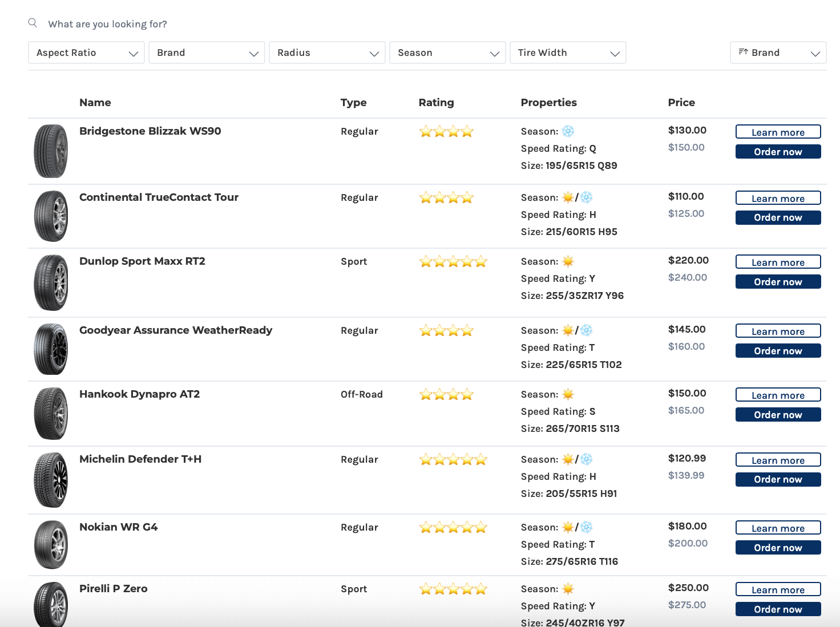Click the Continental TrueContact Tour tire image
The height and width of the screenshot is (627, 840).
(51, 216)
